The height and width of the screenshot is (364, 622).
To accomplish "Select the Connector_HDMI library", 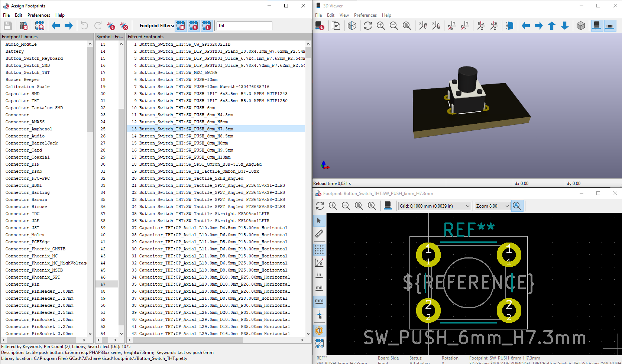I will point(23,185).
